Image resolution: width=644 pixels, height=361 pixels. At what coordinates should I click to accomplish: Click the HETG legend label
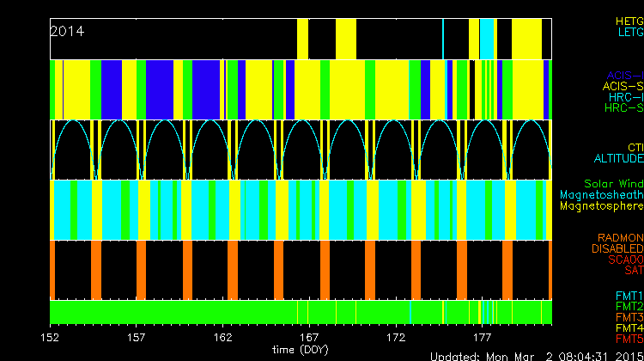tap(629, 20)
